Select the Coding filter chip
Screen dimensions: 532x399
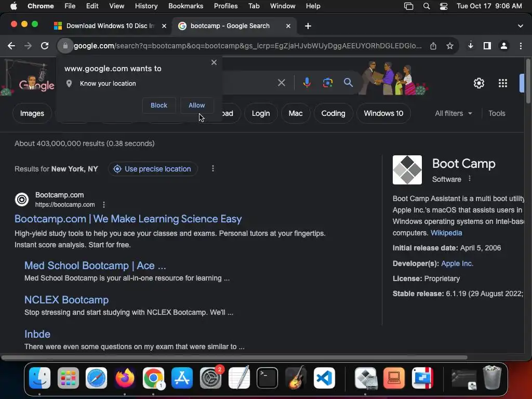click(x=333, y=113)
